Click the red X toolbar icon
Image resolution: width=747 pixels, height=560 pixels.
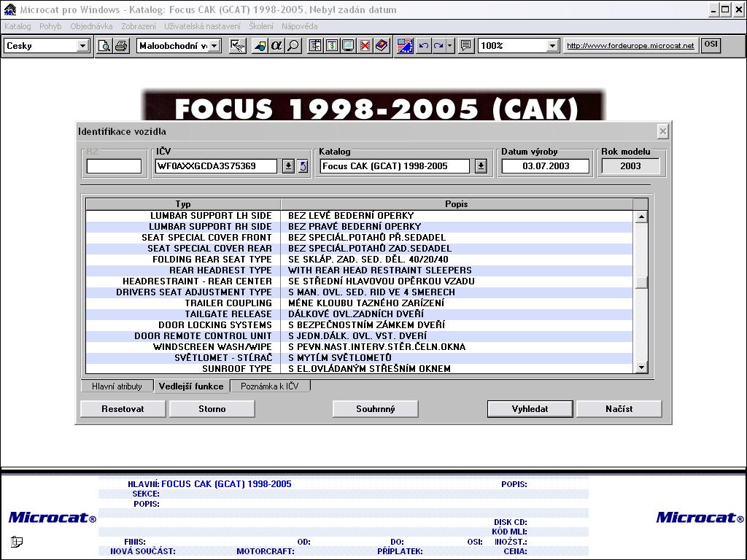tap(365, 46)
